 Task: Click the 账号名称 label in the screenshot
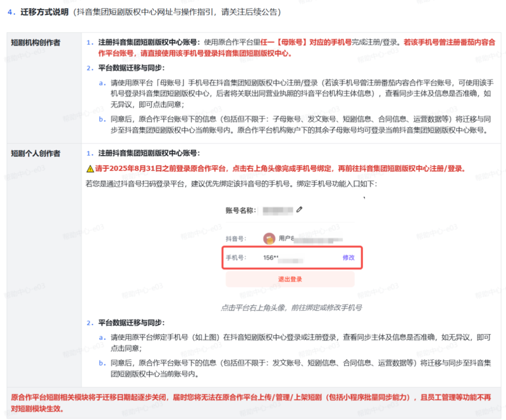tap(241, 209)
